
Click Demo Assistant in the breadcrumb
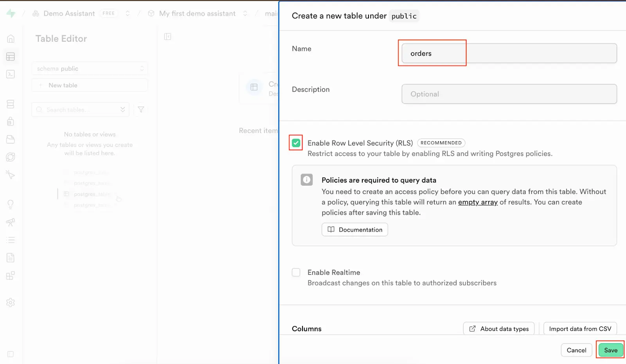69,14
